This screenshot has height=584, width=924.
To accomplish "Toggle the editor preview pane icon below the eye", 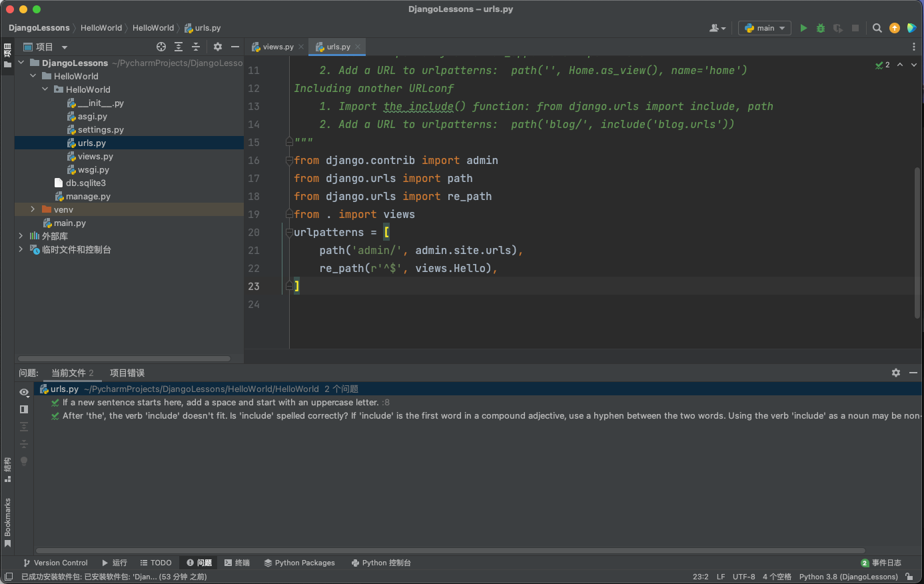I will [x=24, y=409].
